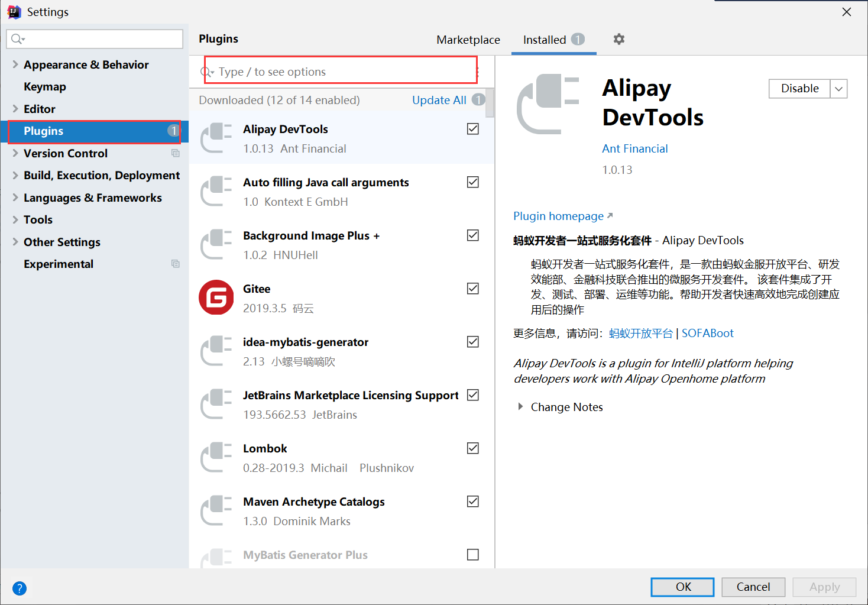868x605 pixels.
Task: Open the plugins gear settings menu
Action: 619,39
